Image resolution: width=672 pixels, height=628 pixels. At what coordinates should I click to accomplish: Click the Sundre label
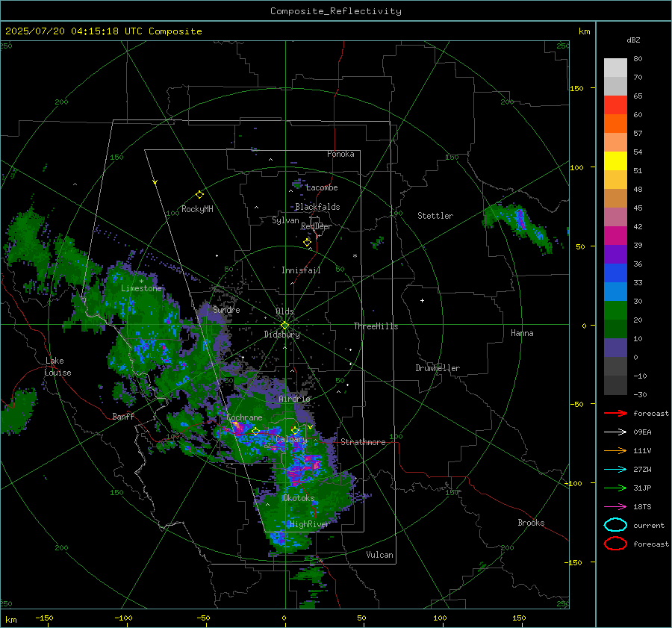pos(226,309)
